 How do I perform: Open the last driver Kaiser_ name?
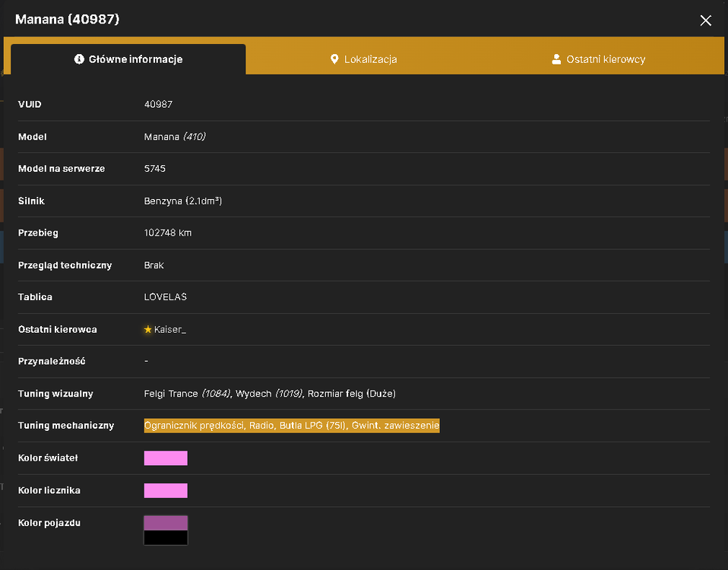pos(170,329)
